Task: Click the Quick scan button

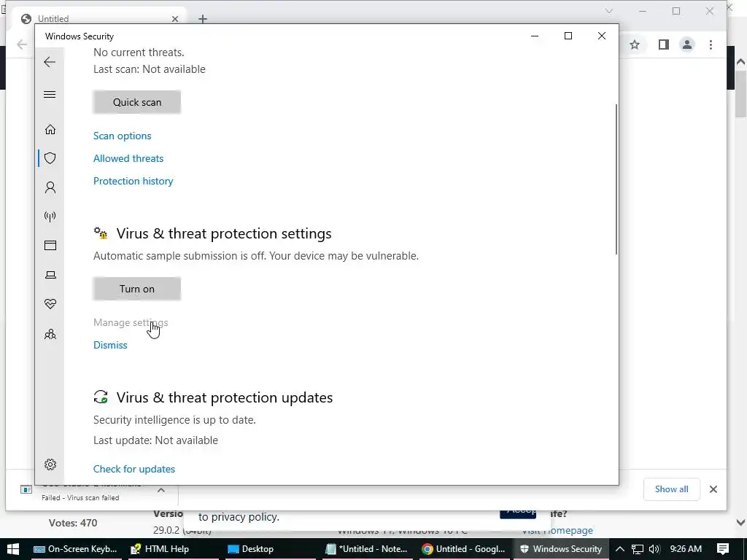Action: [x=136, y=102]
